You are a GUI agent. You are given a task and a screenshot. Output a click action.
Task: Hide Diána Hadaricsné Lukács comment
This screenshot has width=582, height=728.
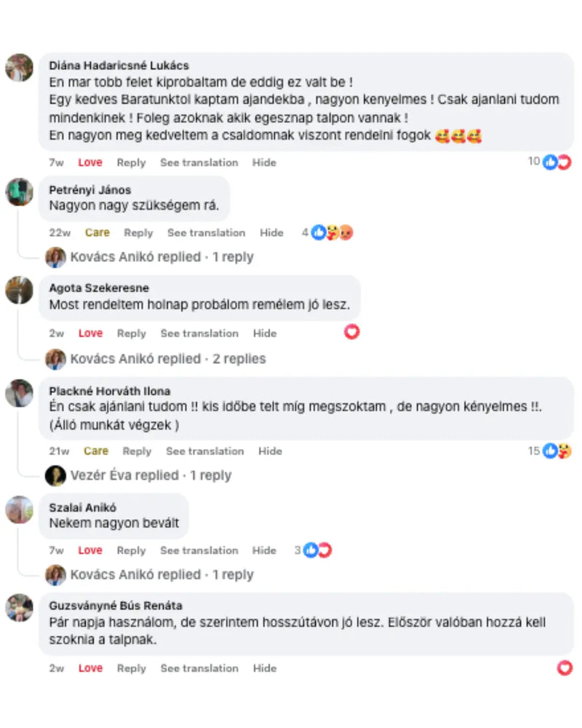point(264,162)
